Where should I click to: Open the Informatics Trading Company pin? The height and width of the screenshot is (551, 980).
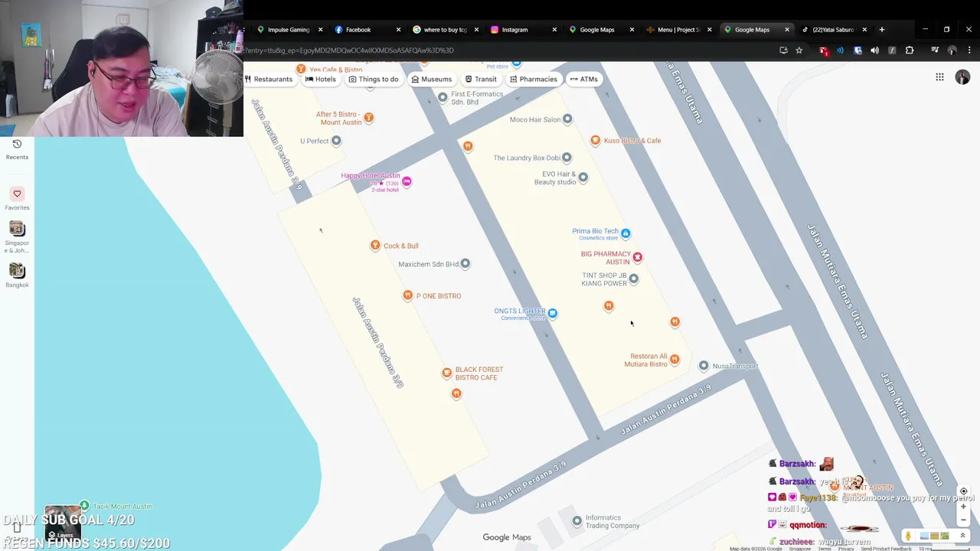click(x=577, y=521)
